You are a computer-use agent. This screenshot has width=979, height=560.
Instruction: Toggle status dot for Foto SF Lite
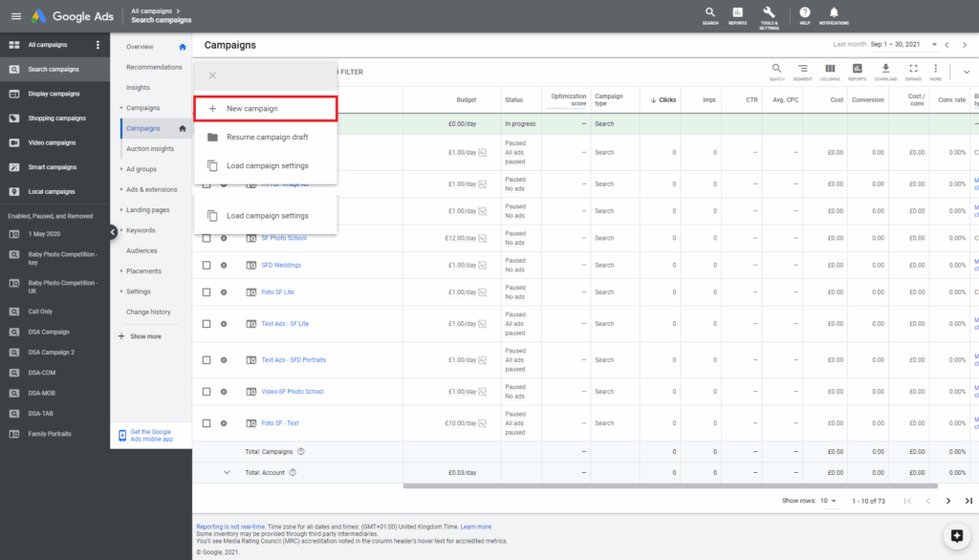click(x=224, y=292)
